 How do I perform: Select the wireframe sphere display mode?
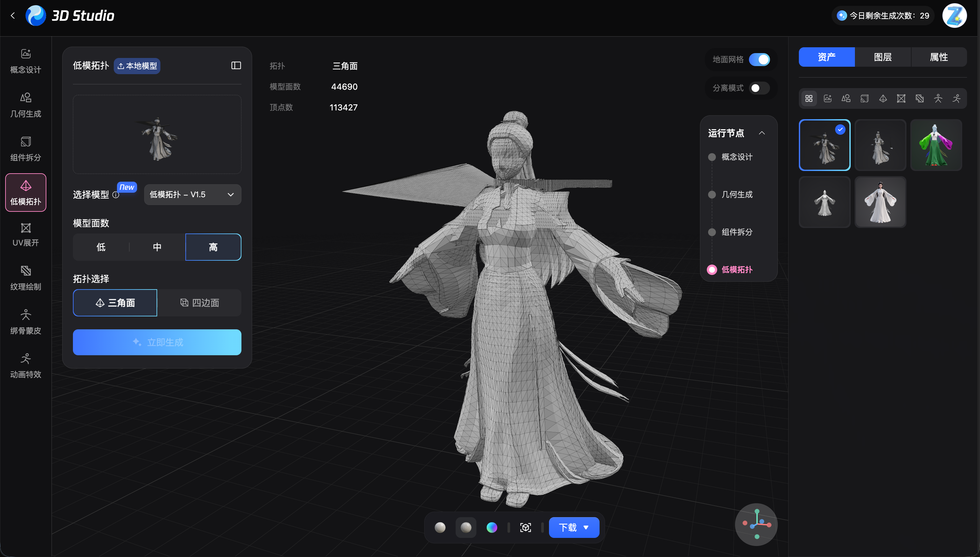(x=466, y=528)
